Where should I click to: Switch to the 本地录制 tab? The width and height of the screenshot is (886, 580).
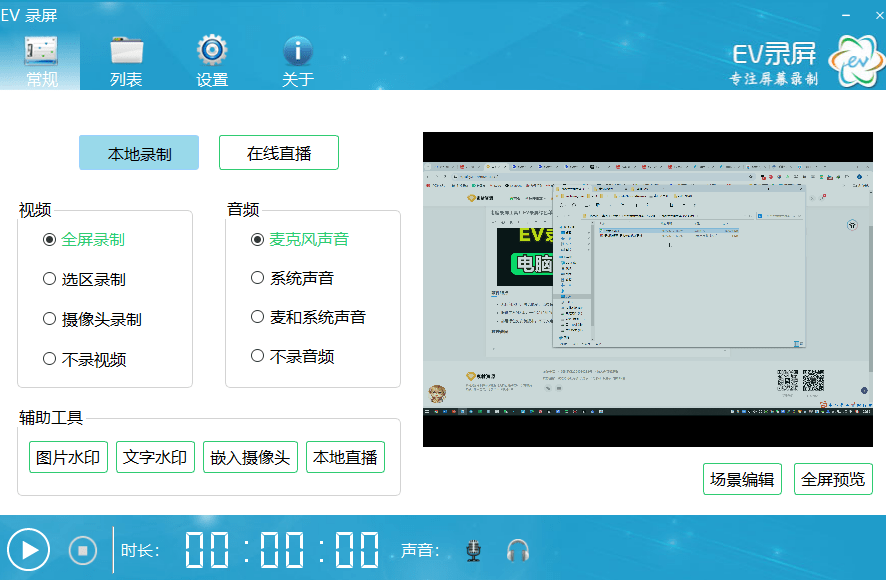click(138, 152)
